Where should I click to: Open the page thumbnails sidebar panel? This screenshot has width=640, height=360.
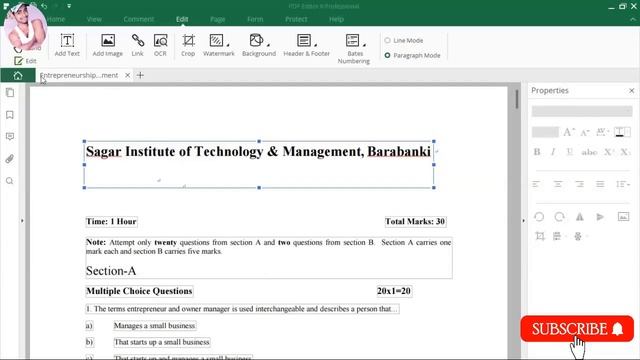(x=10, y=93)
